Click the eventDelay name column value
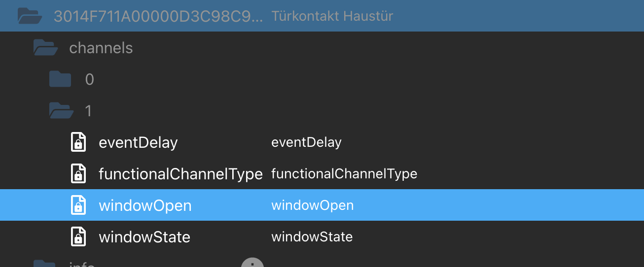The image size is (644, 267). pyautogui.click(x=306, y=143)
